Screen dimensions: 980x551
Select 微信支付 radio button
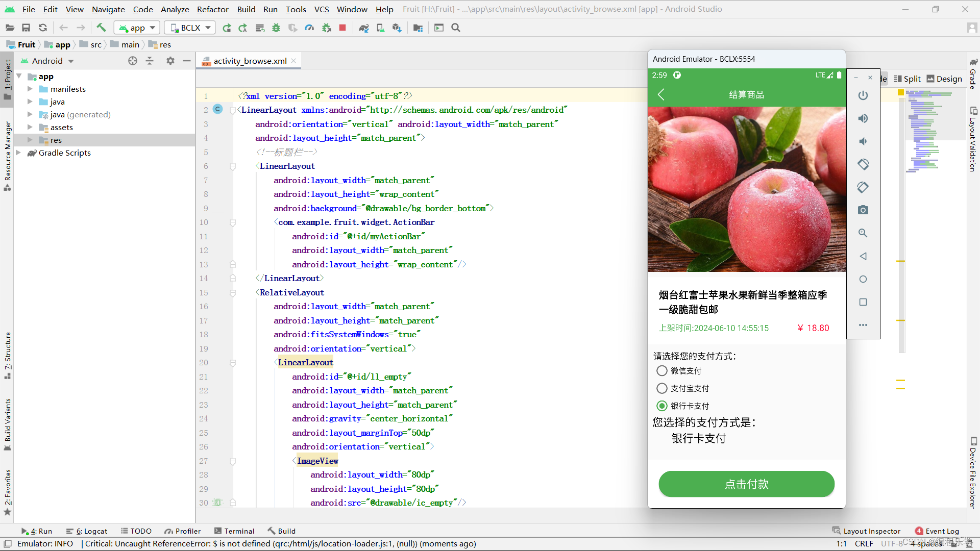click(662, 371)
